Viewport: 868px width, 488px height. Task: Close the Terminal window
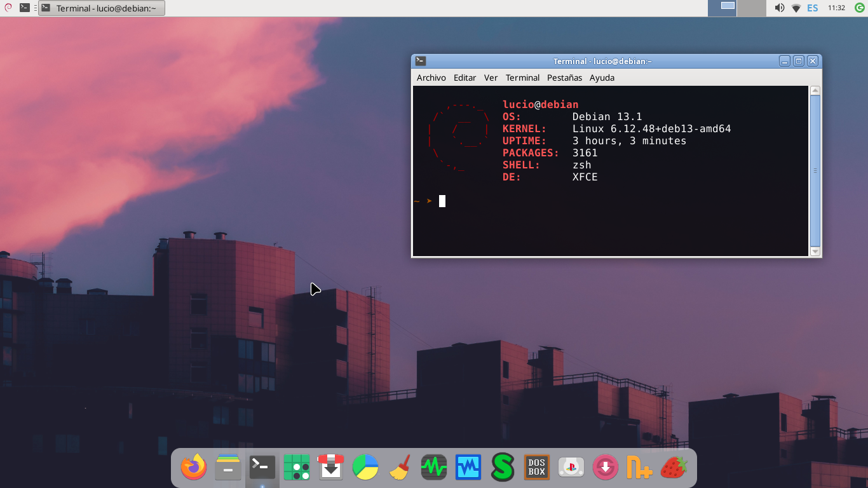coord(813,61)
